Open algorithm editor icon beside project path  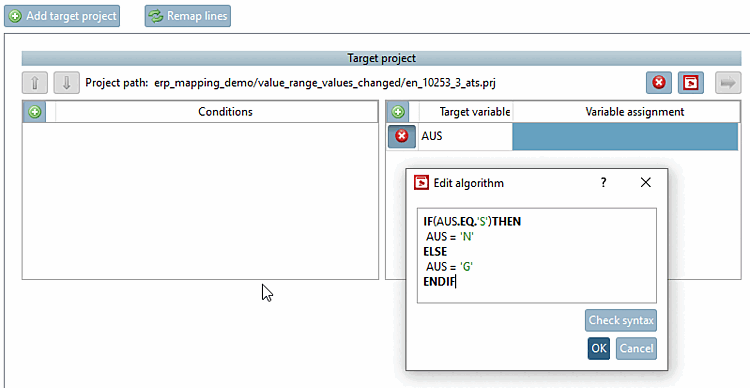690,83
